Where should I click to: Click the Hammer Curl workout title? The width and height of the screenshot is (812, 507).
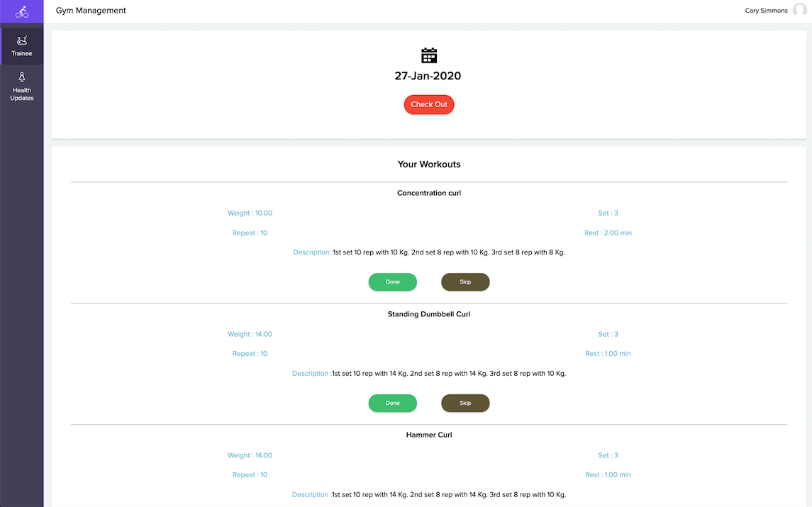[x=429, y=435]
